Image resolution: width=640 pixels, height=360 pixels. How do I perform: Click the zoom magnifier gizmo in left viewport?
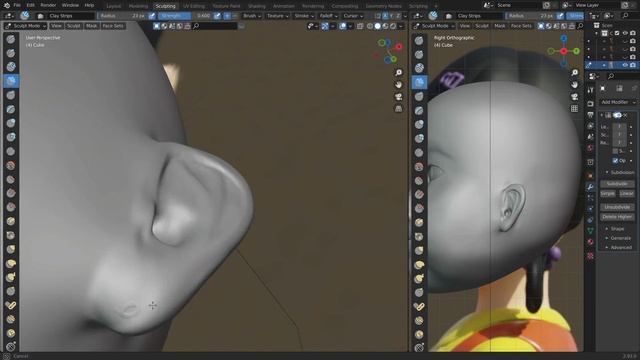pos(398,73)
